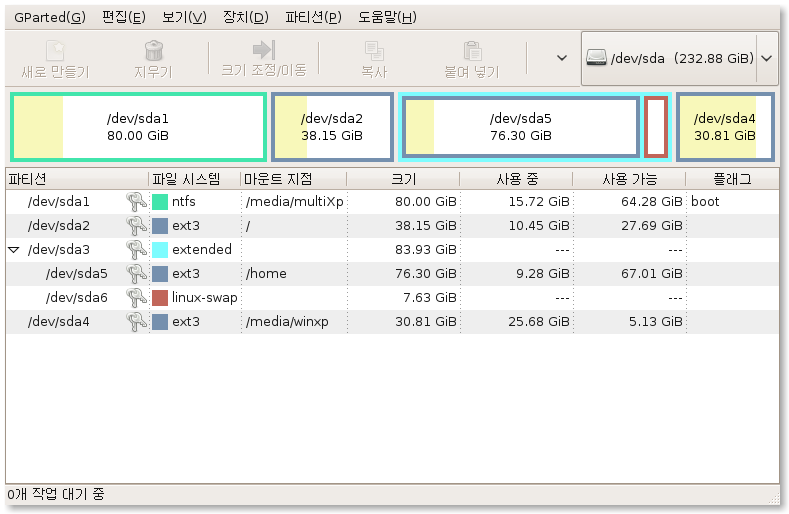Click the blue ext3 swatch in /dev/sda4 row
The width and height of the screenshot is (789, 514).
coord(160,322)
